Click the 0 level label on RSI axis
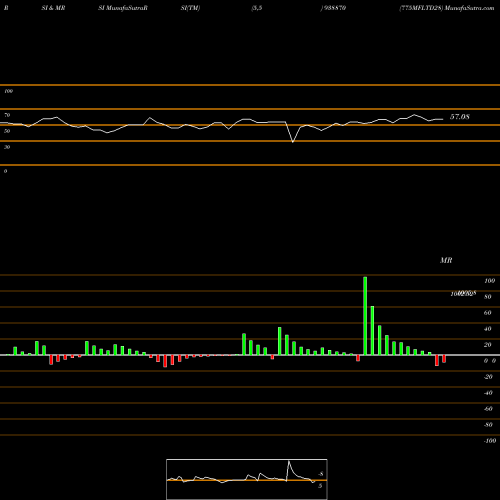The image size is (500, 500). pyautogui.click(x=5, y=171)
